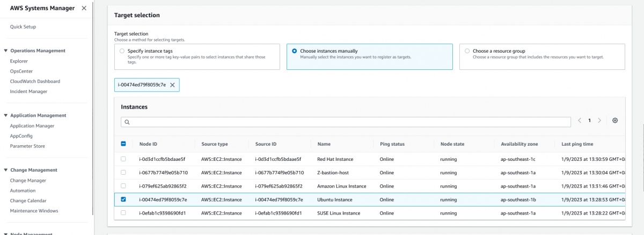Click the search magnifier icon in Instances
Screen dimensions: 644x235
127,122
